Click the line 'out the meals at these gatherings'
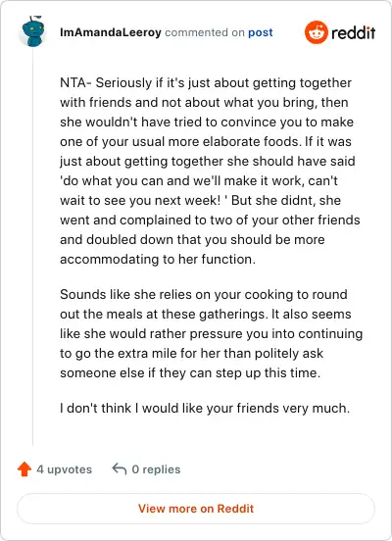 [206, 314]
